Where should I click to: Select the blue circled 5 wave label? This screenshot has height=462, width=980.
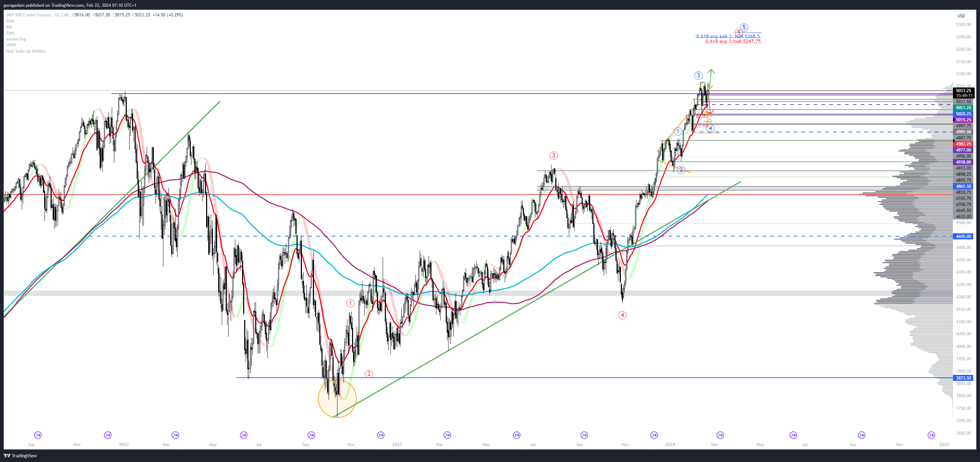click(744, 27)
